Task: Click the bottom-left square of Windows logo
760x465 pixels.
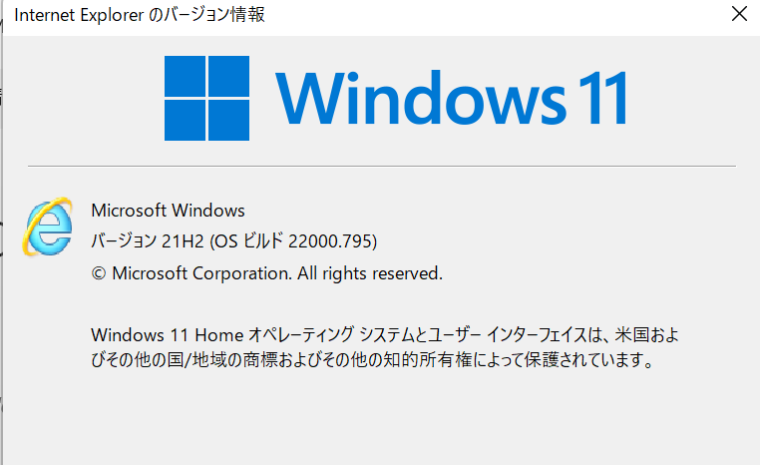Action: [185, 120]
